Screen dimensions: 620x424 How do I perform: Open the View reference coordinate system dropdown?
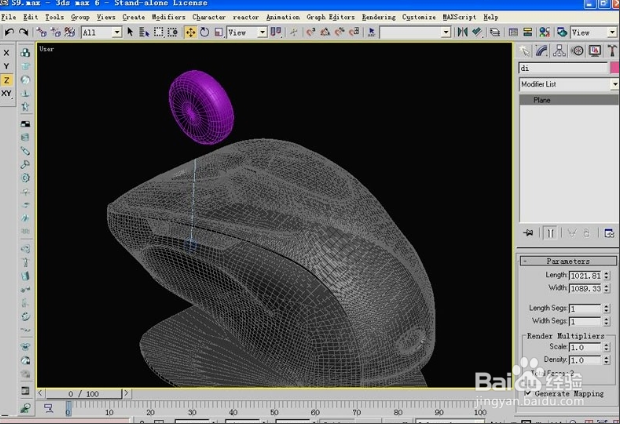coord(247,32)
